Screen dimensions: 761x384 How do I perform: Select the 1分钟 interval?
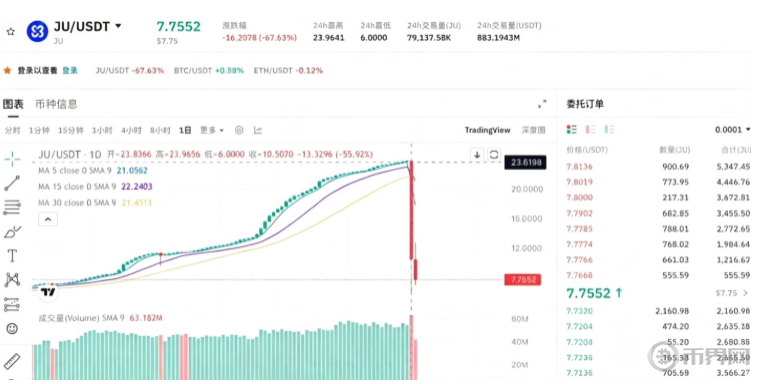39,130
